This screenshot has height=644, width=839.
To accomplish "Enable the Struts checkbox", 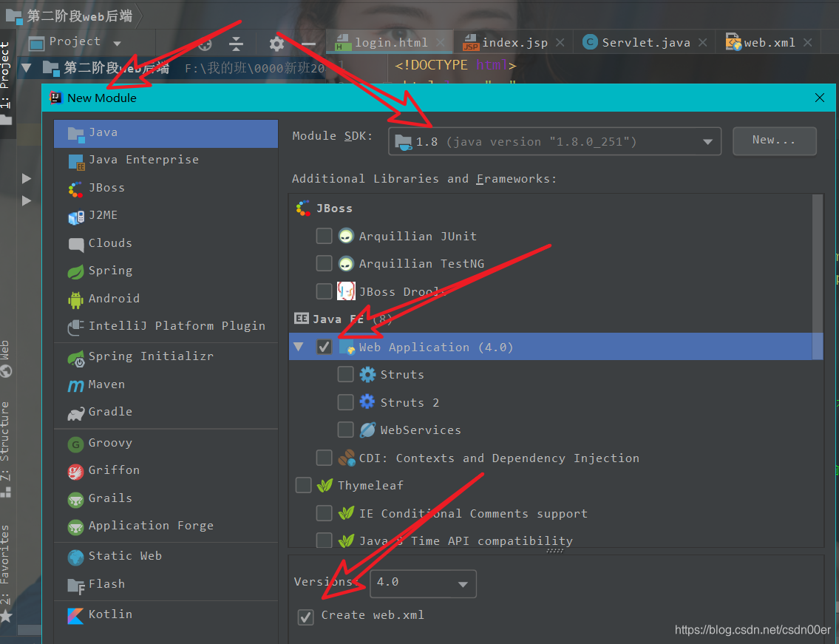I will pos(346,374).
